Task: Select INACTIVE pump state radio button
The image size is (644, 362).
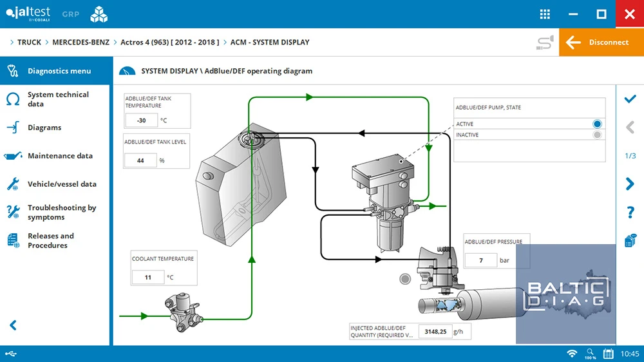Action: 597,135
